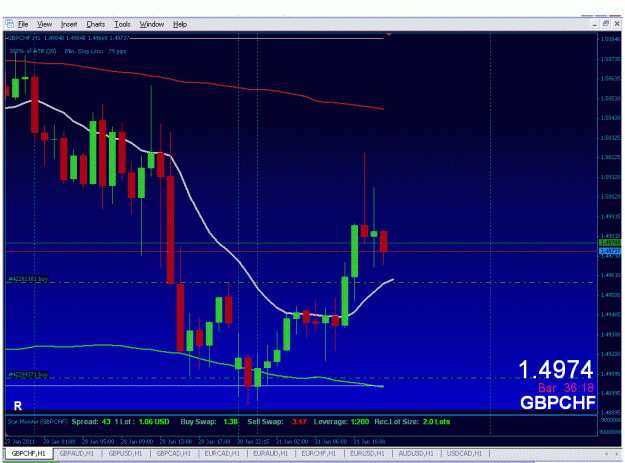
Task: Switch to the GBPUSD,H1 chart tab
Action: (125, 453)
